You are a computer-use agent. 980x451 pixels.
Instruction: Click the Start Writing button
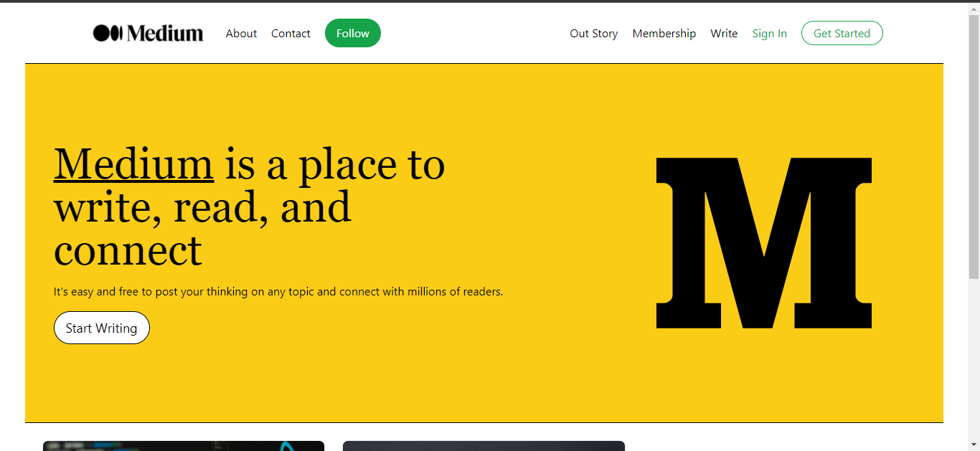[102, 328]
